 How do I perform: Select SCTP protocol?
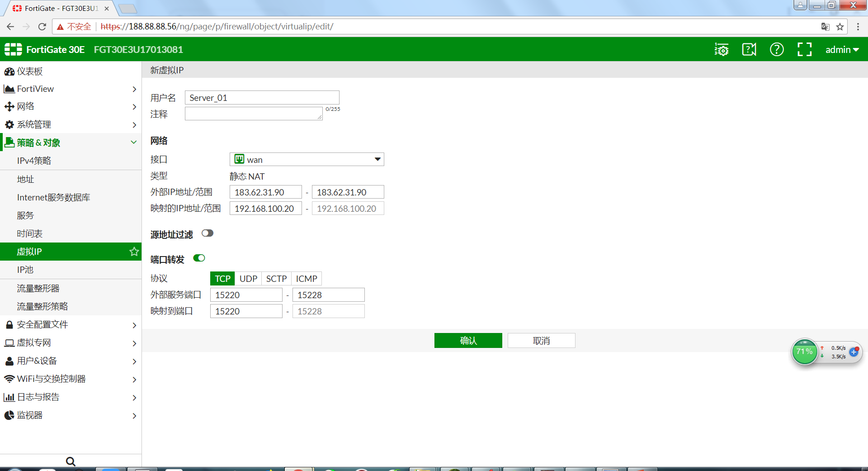pyautogui.click(x=276, y=279)
